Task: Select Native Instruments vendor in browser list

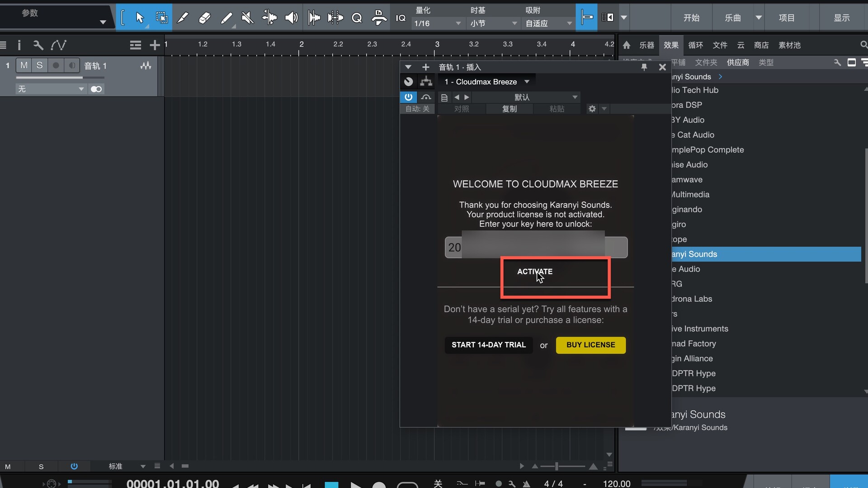Action: point(700,328)
